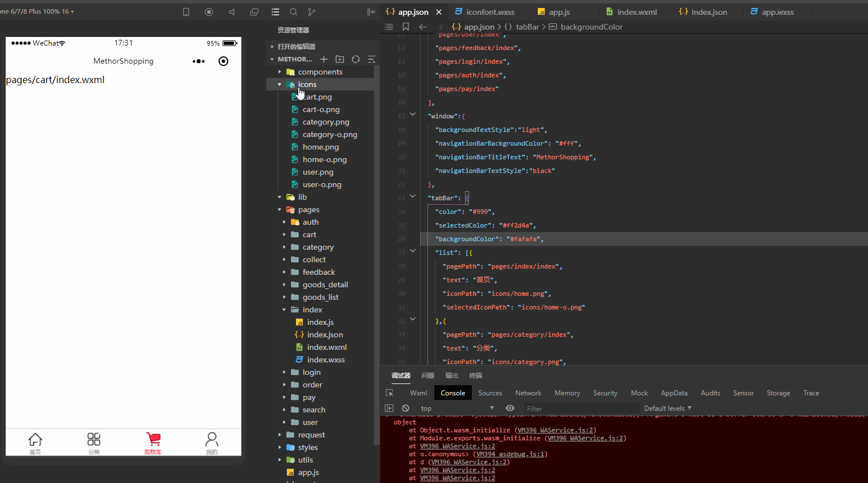The image size is (868, 483).
Task: Open the Default levels dropdown
Action: (668, 408)
